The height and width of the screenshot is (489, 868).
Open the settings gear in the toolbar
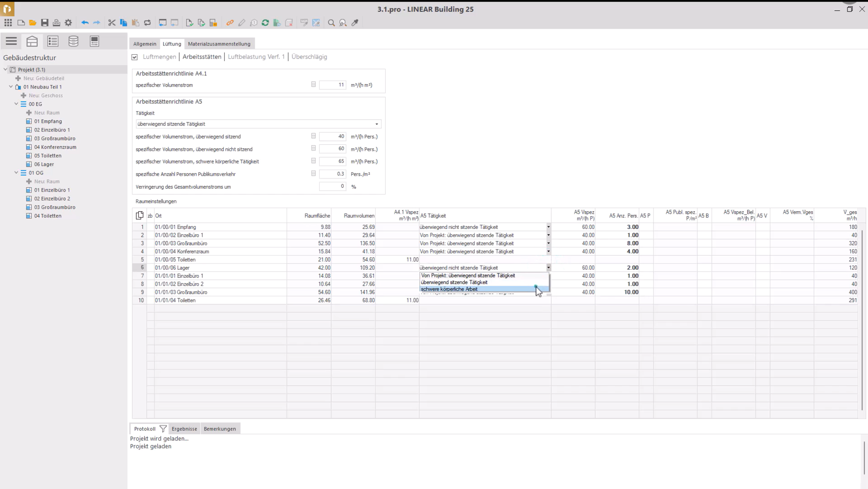tap(68, 22)
